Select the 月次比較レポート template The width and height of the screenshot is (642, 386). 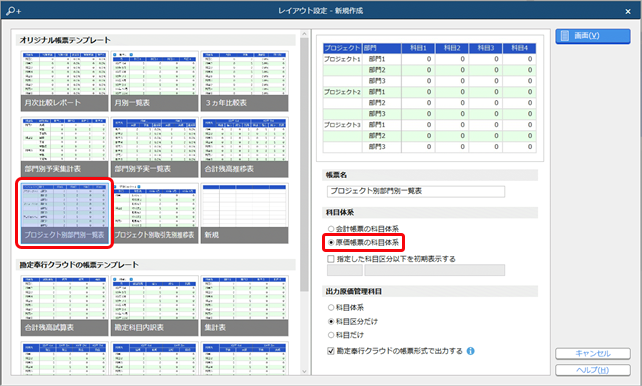65,81
